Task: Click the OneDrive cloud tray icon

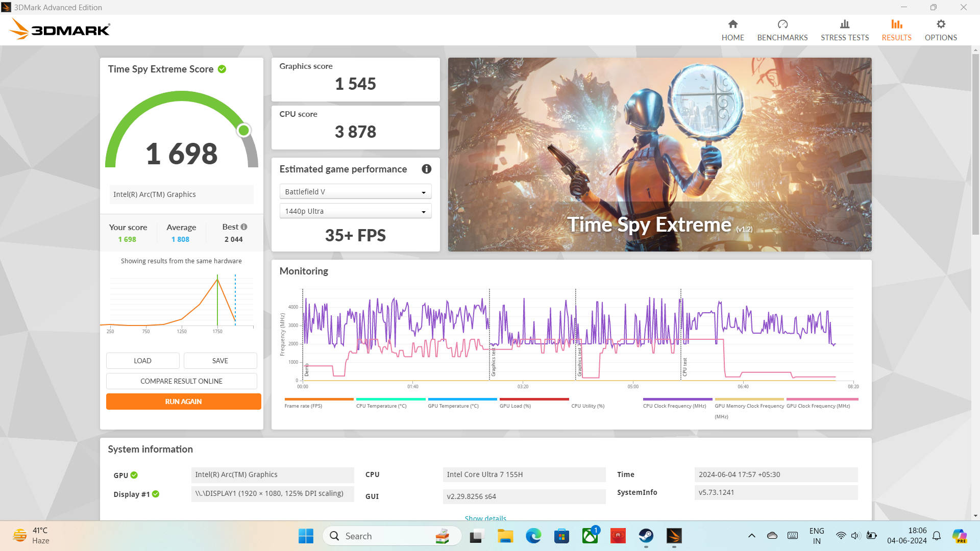Action: coord(772,536)
